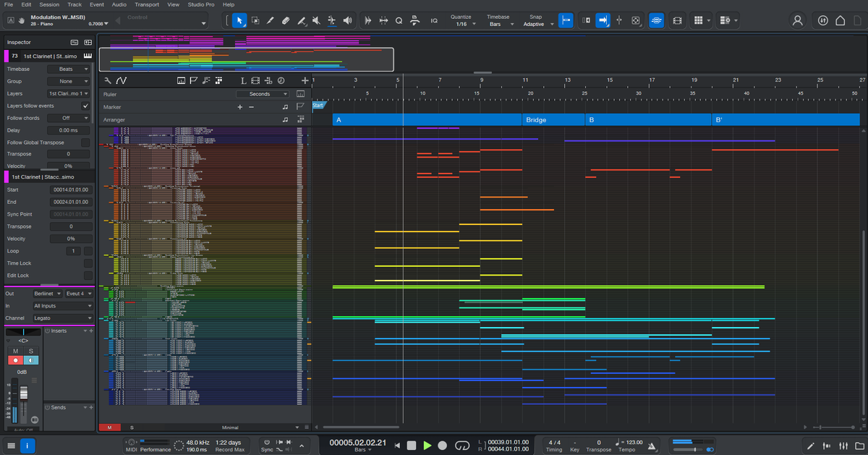Screen dimensions: 868x455
Task: Adjust the channel pan control
Action: [x=23, y=333]
